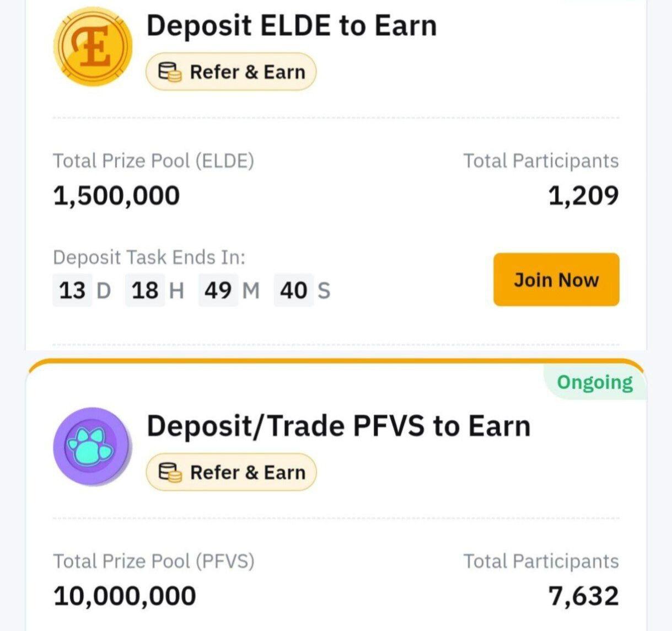Select the PFVS prize pool value 10,000,000
This screenshot has height=631, width=672.
point(125,596)
